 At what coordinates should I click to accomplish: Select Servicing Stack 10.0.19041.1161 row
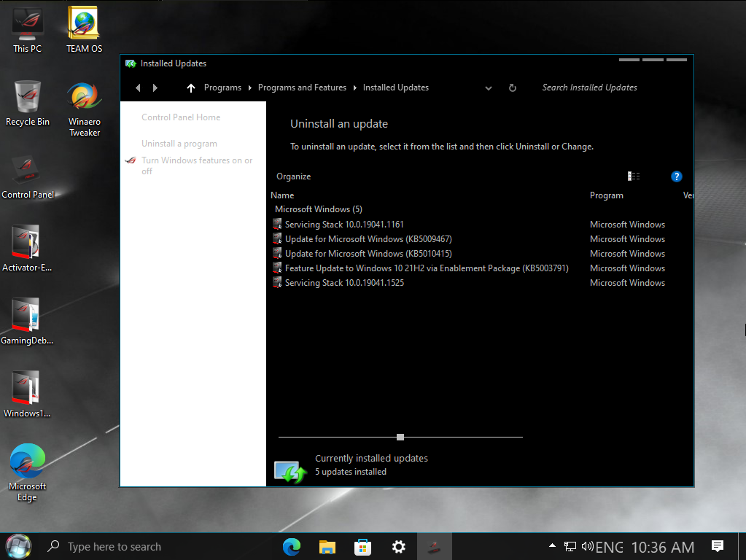click(x=481, y=225)
